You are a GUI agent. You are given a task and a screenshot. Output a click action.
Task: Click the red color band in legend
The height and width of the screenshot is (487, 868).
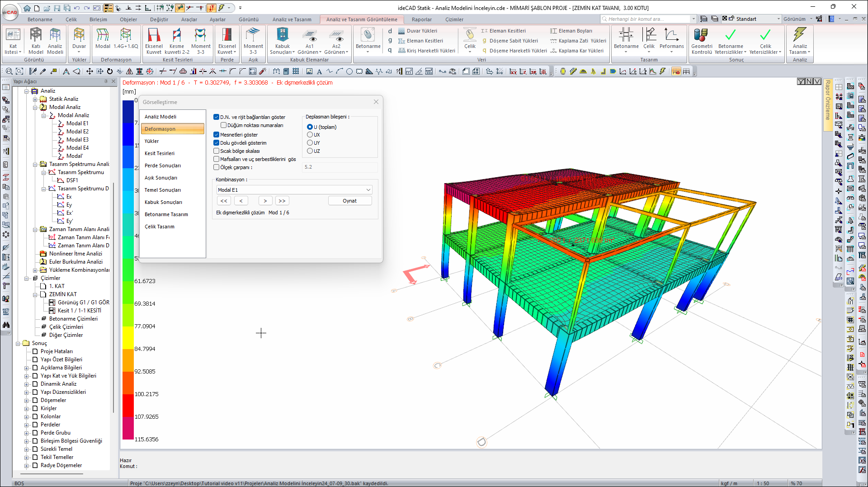[x=128, y=405]
